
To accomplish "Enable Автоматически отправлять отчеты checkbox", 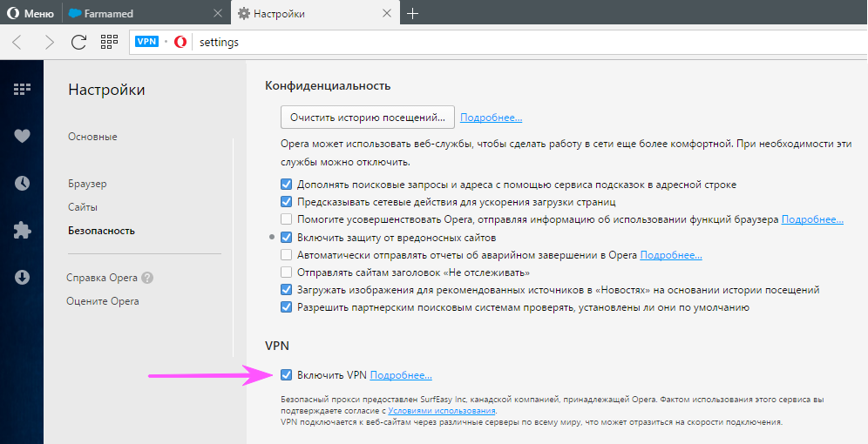I will point(286,255).
